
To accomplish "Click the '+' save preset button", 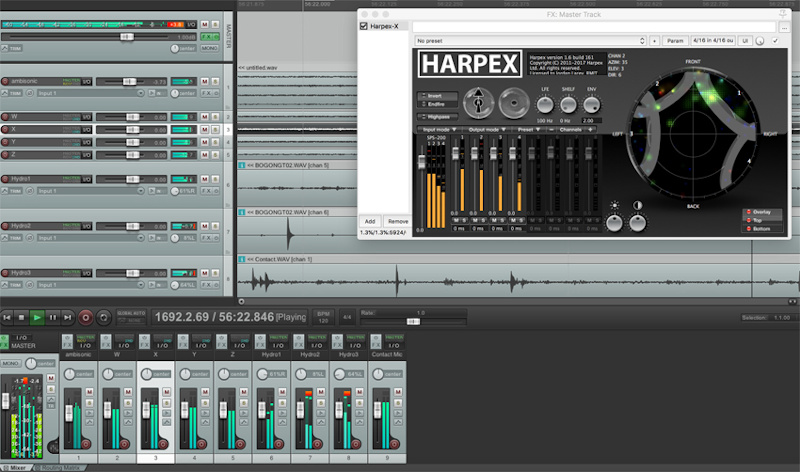I will (655, 41).
